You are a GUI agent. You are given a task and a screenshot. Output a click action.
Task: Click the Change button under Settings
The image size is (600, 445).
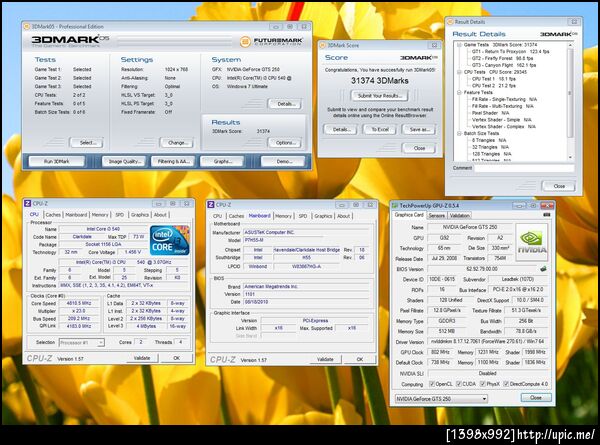[178, 143]
